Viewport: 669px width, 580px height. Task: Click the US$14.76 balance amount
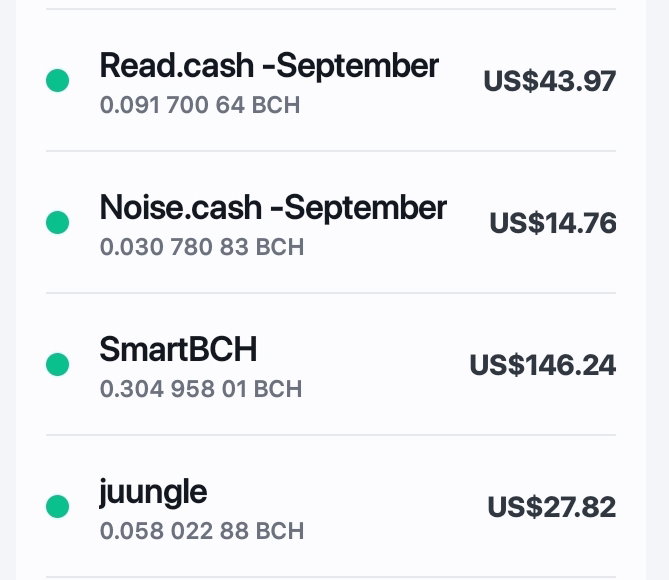click(553, 223)
